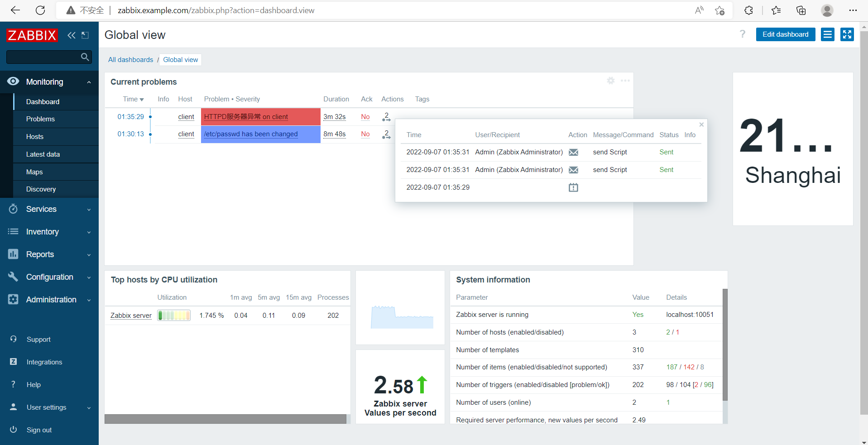This screenshot has height=445, width=868.
Task: Click the 01:35:29 problem time link
Action: click(x=131, y=117)
